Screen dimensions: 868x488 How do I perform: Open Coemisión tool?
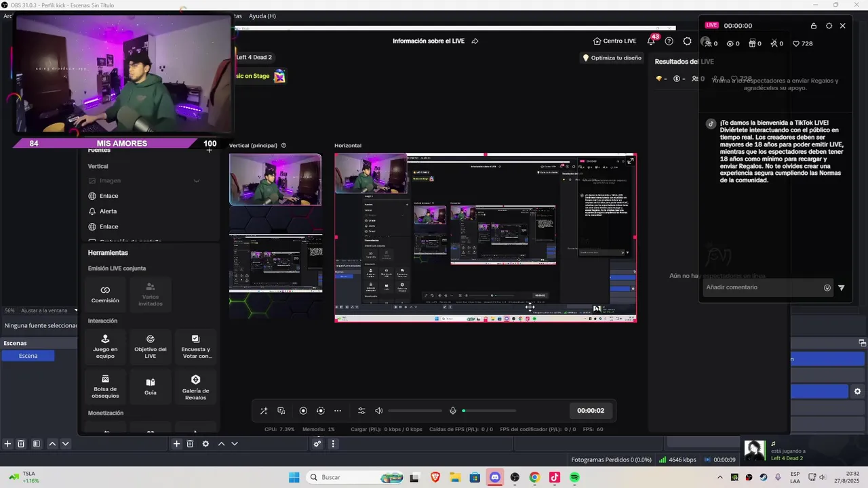[105, 294]
